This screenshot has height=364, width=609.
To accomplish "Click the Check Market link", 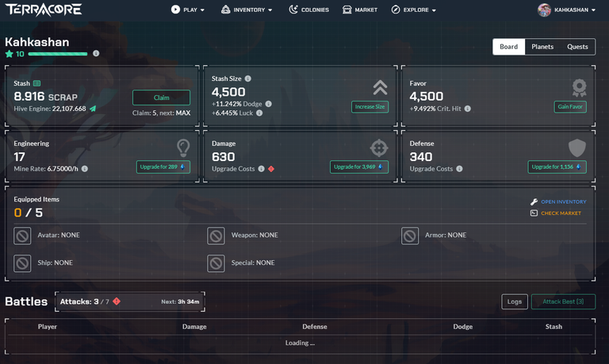I will 556,213.
